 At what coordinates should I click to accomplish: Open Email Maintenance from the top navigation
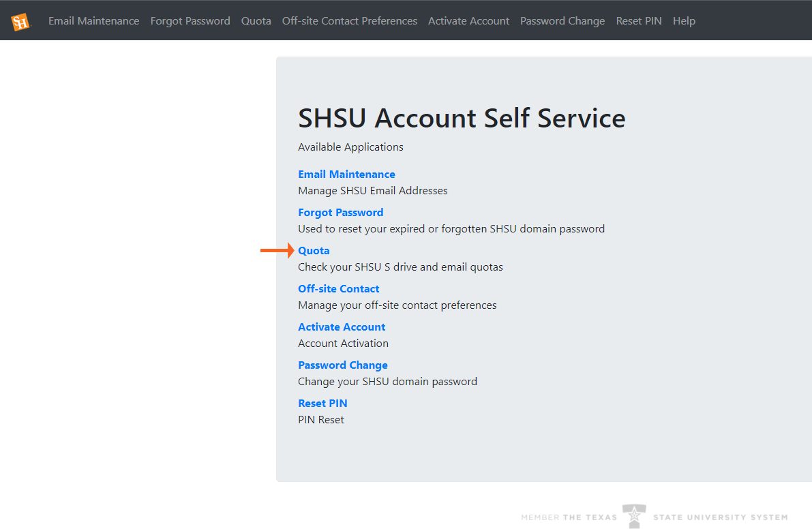[93, 21]
